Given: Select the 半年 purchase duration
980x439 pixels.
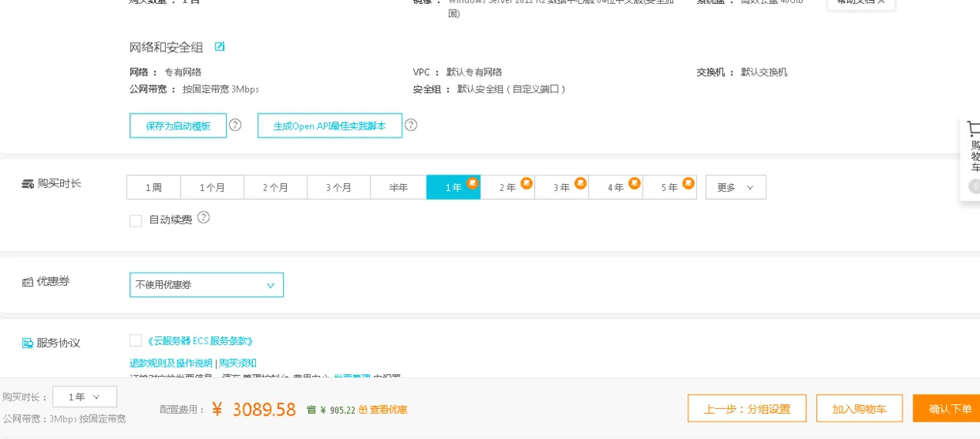Looking at the screenshot, I should pyautogui.click(x=398, y=187).
